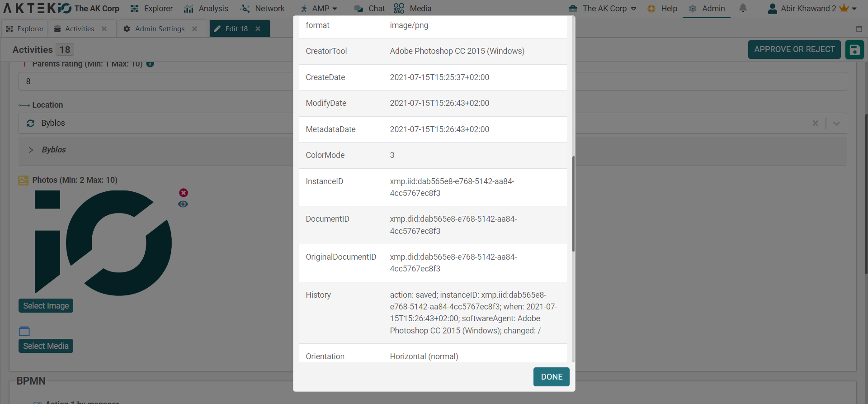Viewport: 868px width, 404px height.
Task: Click the InstanceID xmp.iid value
Action: pyautogui.click(x=452, y=187)
